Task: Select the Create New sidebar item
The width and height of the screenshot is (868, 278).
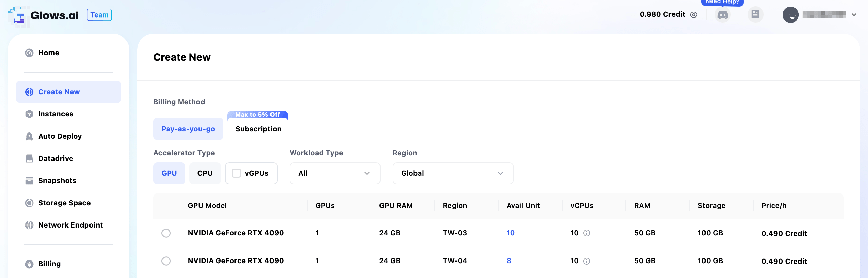Action: coord(68,92)
